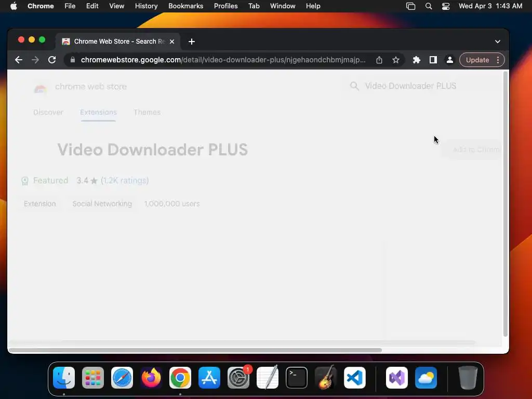Open the Trash in the Dock

click(x=468, y=378)
